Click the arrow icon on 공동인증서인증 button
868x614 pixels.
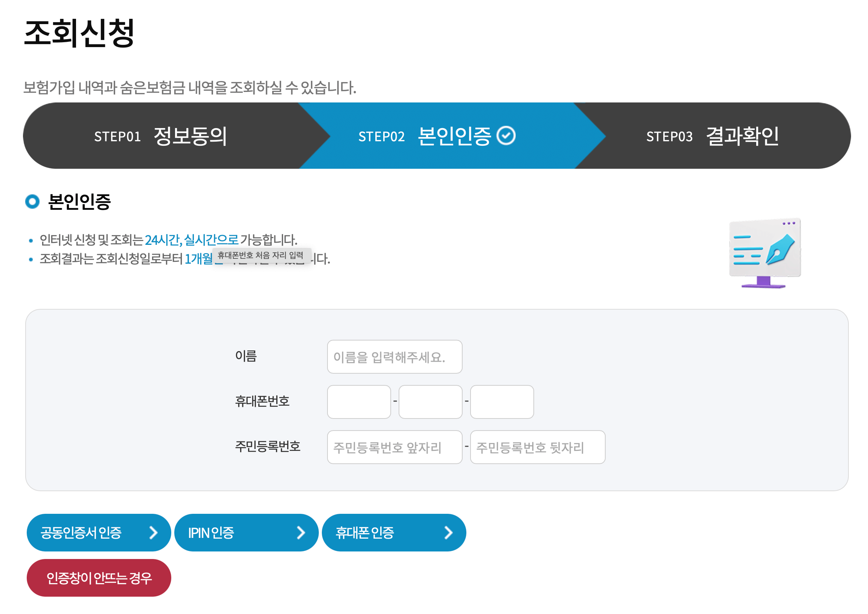pos(154,533)
